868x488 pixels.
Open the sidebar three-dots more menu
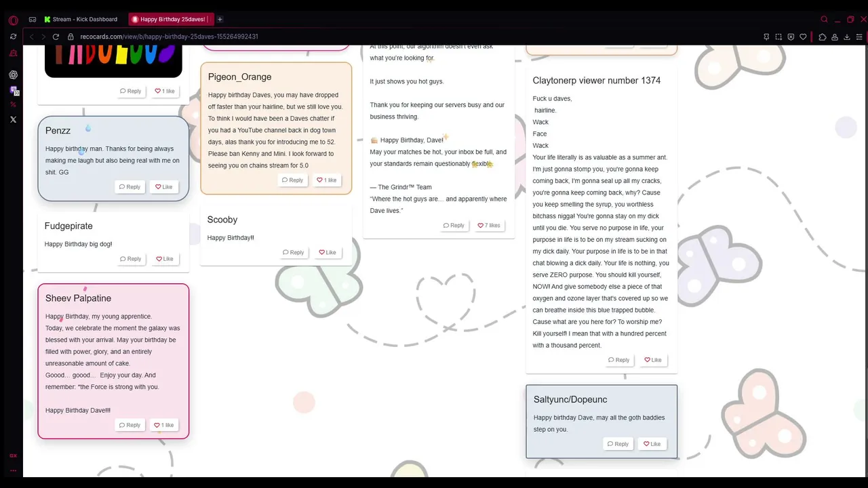[x=13, y=470]
